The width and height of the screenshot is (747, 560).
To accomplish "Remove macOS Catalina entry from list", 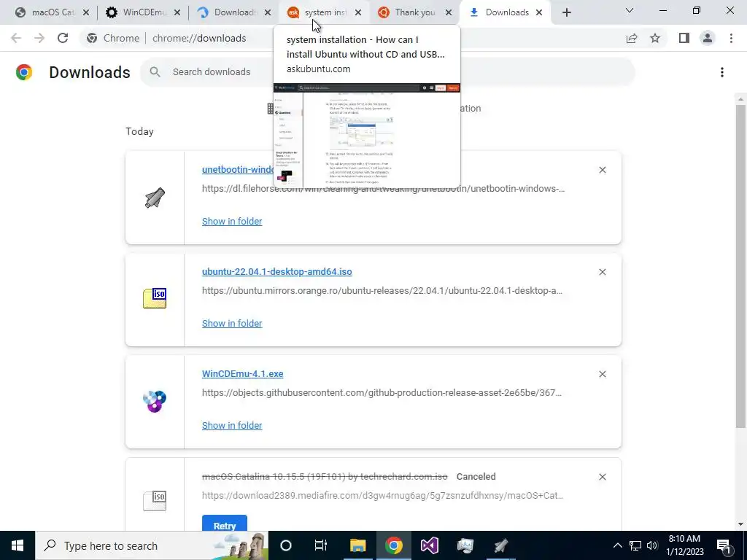I will click(x=602, y=477).
